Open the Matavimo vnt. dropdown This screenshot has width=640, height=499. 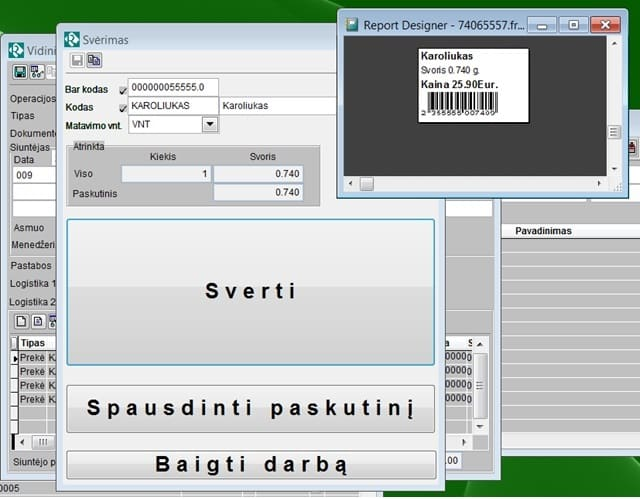tap(209, 125)
